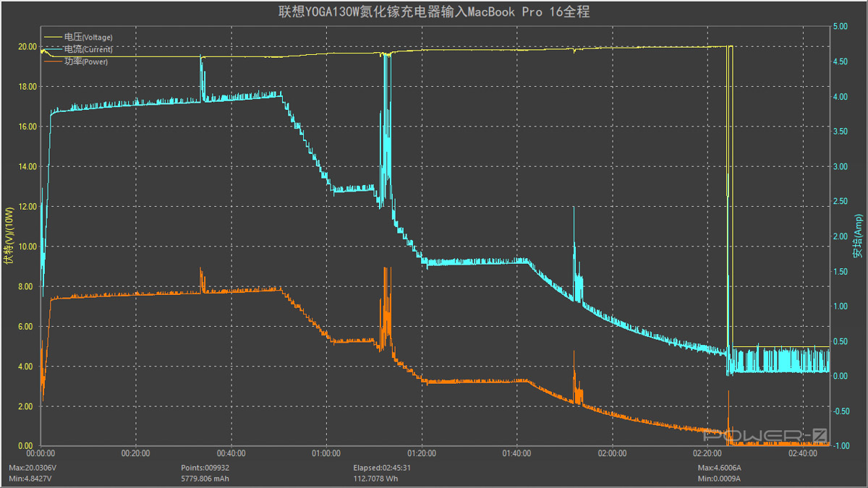Select the Max 4.6006A current readout
The width and height of the screenshot is (868, 488).
point(718,468)
